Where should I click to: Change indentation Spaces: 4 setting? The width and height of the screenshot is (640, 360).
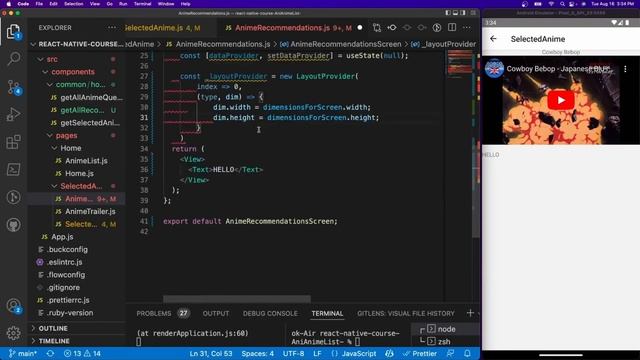(258, 353)
